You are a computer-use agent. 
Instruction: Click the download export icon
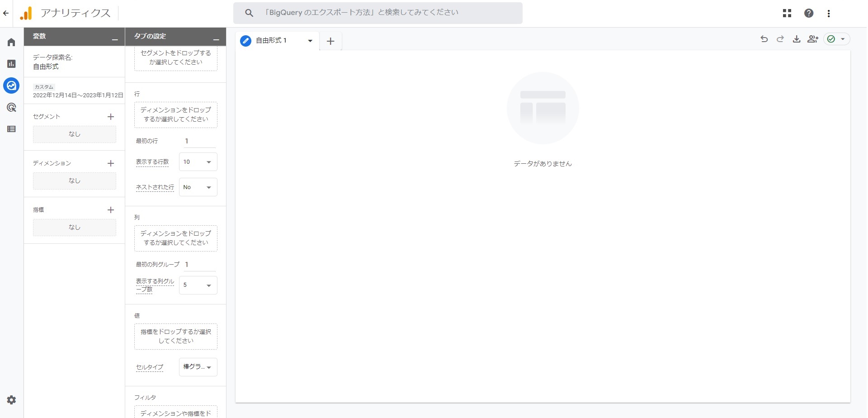797,39
